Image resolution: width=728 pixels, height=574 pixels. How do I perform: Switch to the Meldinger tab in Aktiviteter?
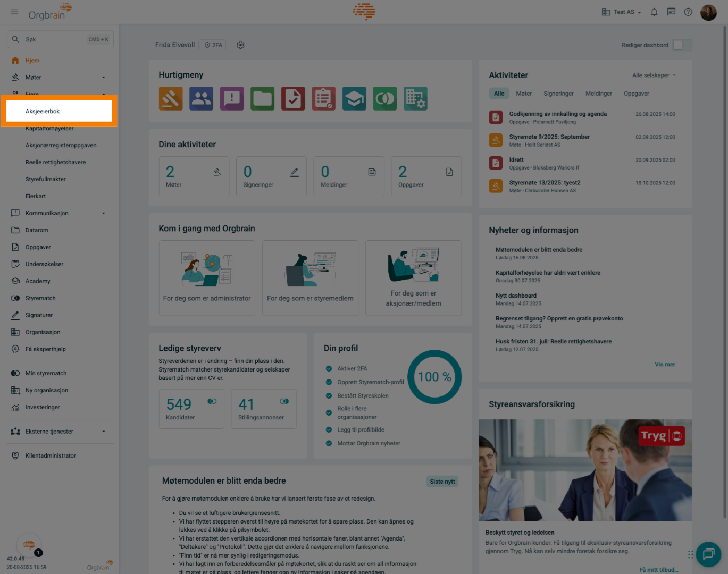point(599,94)
